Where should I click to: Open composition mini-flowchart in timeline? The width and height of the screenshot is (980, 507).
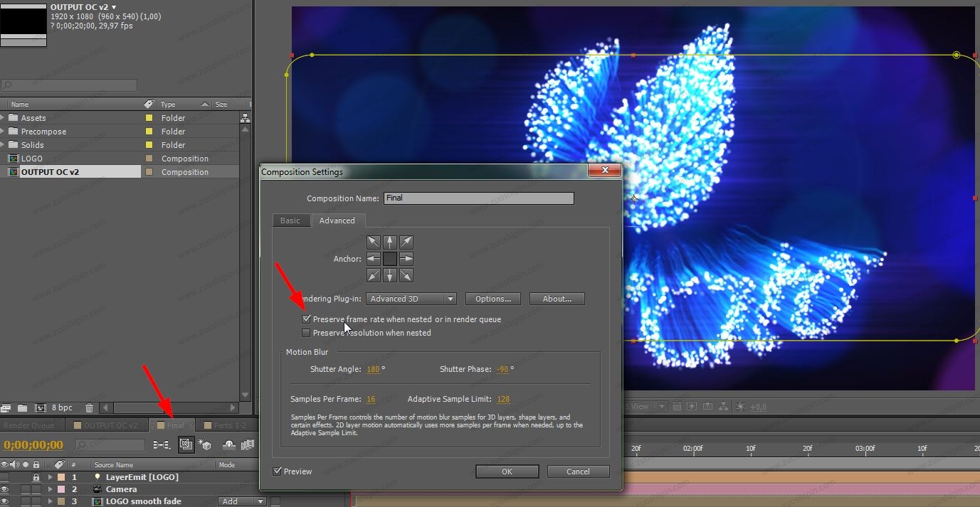click(x=162, y=444)
